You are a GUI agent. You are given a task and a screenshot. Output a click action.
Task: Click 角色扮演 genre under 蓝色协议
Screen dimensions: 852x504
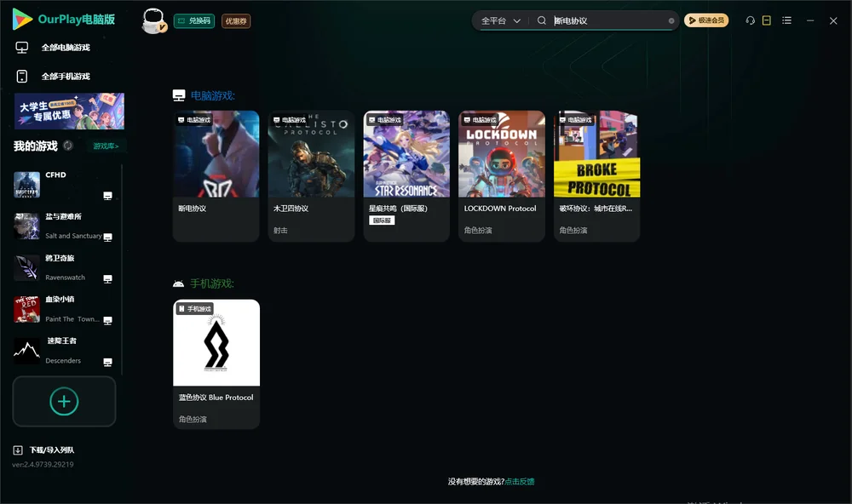193,419
